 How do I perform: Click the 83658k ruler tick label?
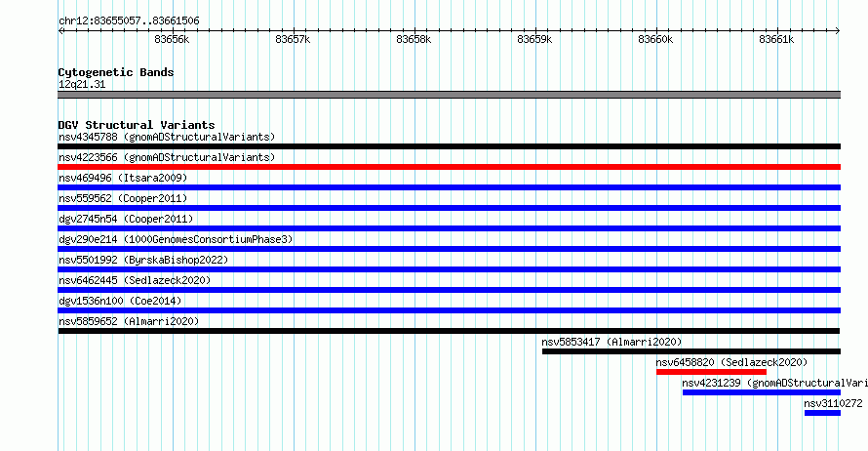[414, 39]
